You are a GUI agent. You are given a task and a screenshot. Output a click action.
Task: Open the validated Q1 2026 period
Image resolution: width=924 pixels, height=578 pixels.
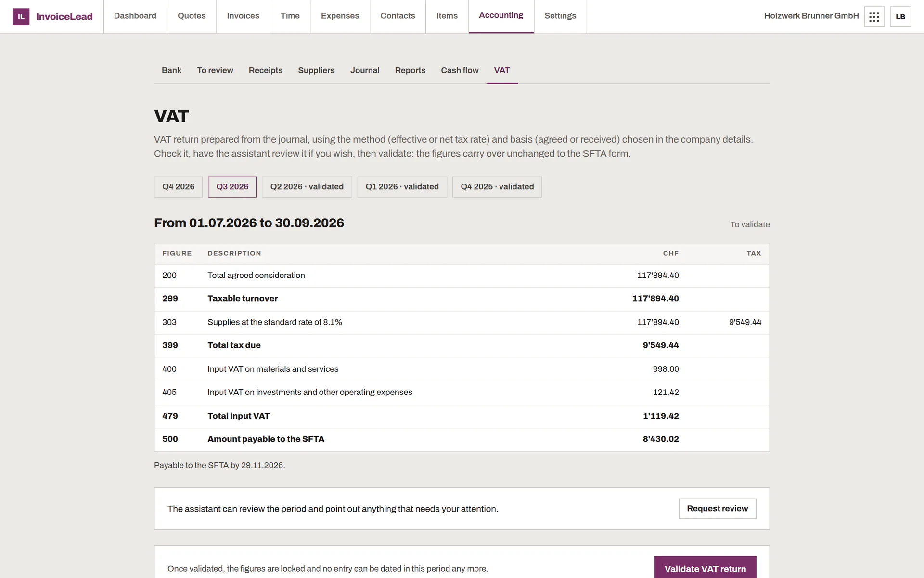402,187
